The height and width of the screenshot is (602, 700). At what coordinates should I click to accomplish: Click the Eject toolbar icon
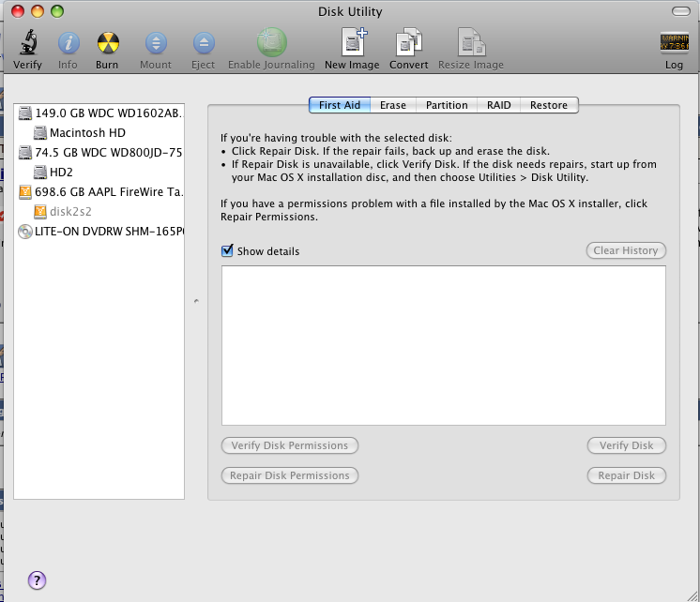pyautogui.click(x=204, y=43)
